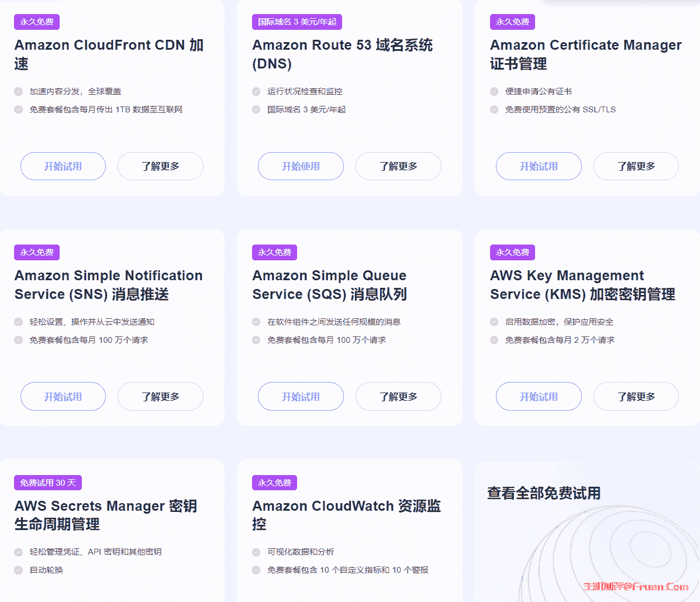Screen dimensions: 700x602
Task: Click check icon beside 可视化数据和分析
Action: (x=256, y=552)
